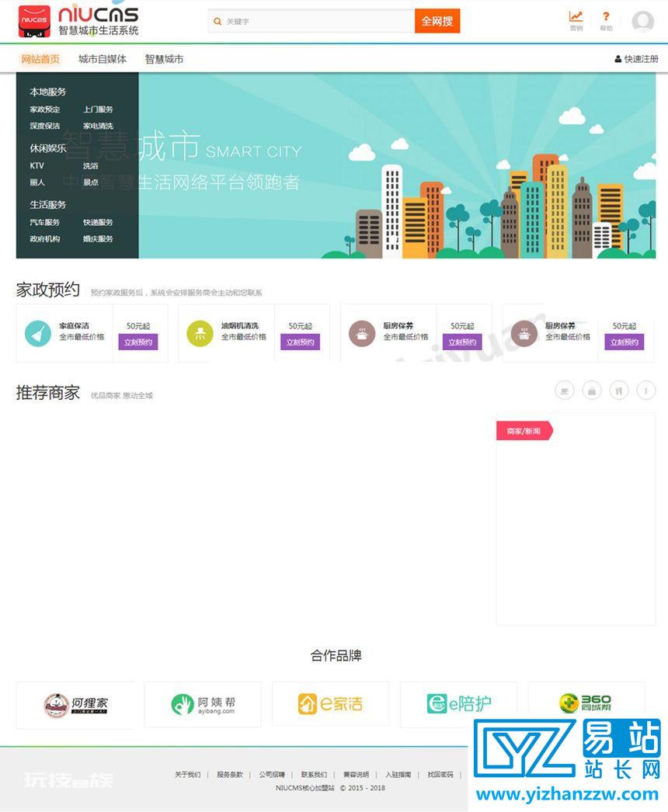This screenshot has width=668, height=812.
Task: Click the 服务条款 footer link
Action: pos(230,775)
